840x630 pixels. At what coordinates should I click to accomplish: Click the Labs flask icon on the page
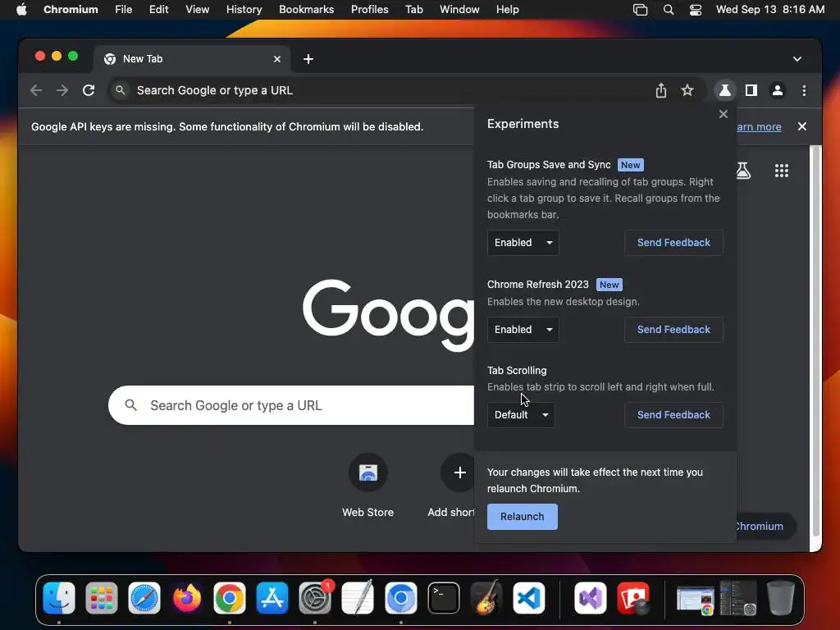pyautogui.click(x=743, y=171)
